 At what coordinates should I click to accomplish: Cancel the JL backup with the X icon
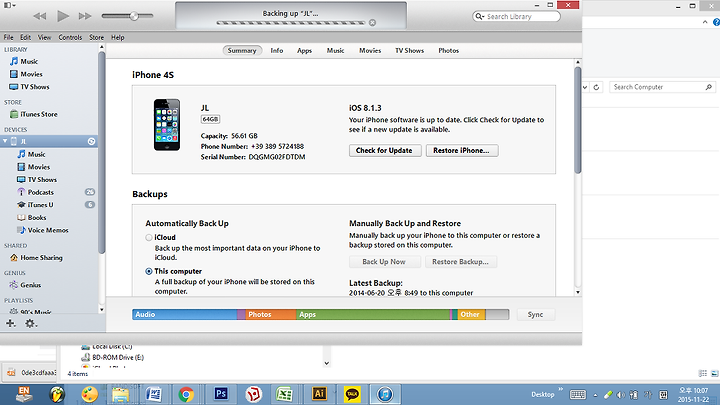click(x=372, y=22)
